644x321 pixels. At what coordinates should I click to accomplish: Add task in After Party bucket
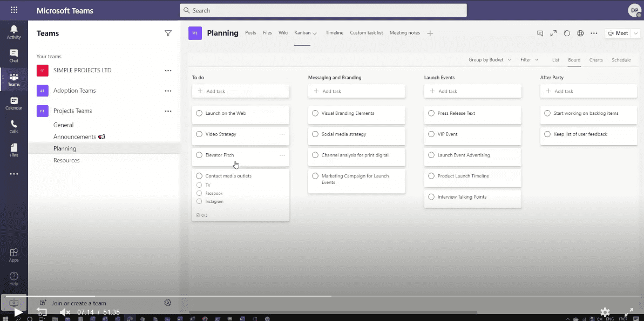(588, 91)
